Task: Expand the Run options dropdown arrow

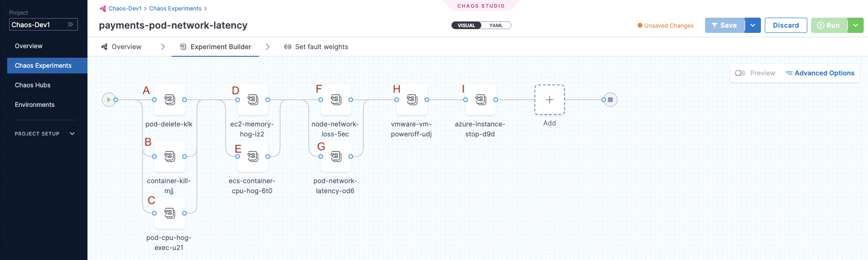Action: coord(856,25)
